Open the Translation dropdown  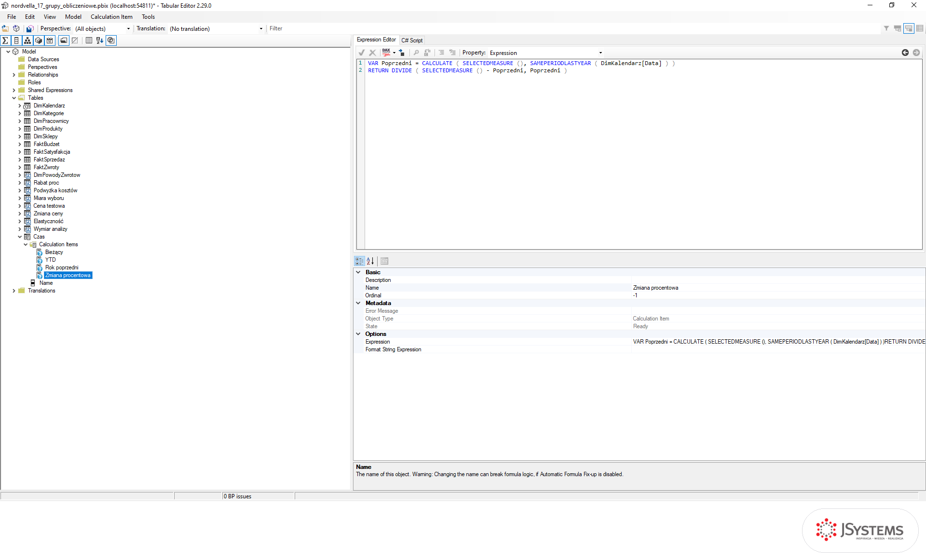(x=261, y=29)
